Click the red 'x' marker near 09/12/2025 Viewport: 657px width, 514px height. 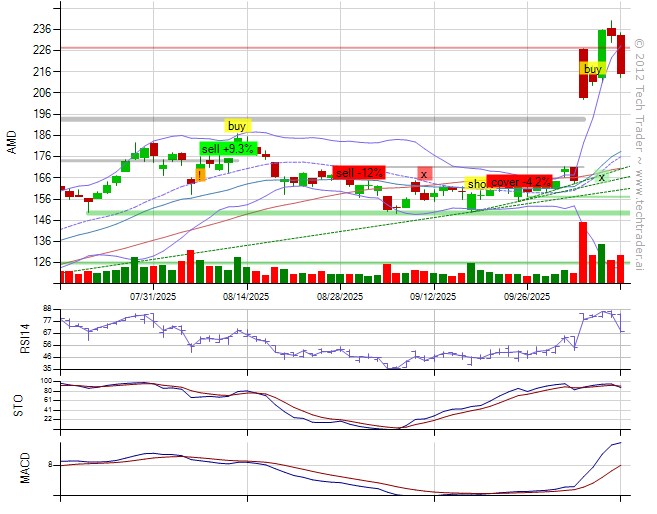(x=424, y=174)
